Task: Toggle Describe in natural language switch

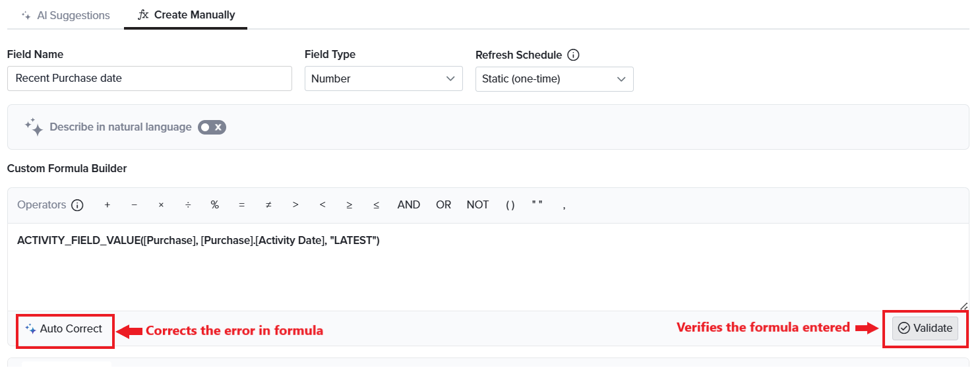Action: (x=212, y=127)
